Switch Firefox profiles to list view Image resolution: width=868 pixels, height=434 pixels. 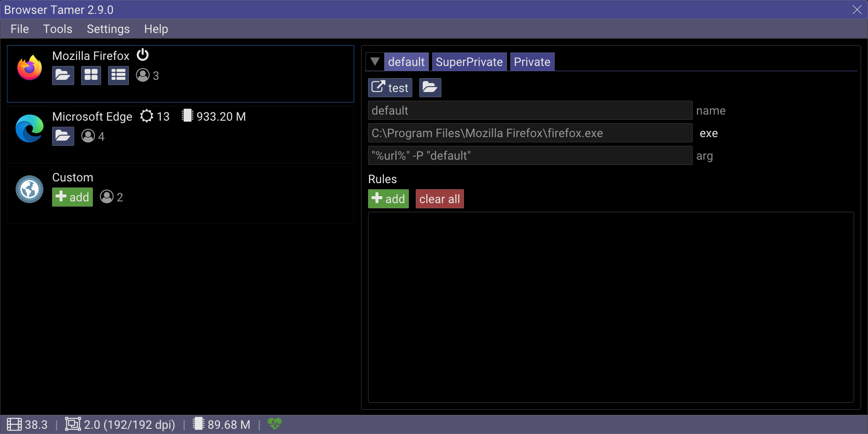coord(118,76)
